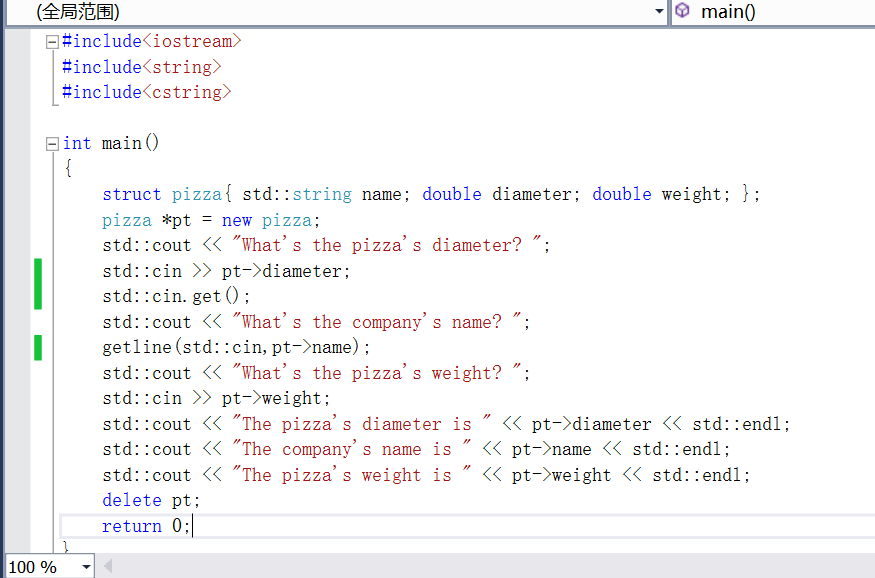Click the "What's the pizza's weight?" string

click(376, 373)
